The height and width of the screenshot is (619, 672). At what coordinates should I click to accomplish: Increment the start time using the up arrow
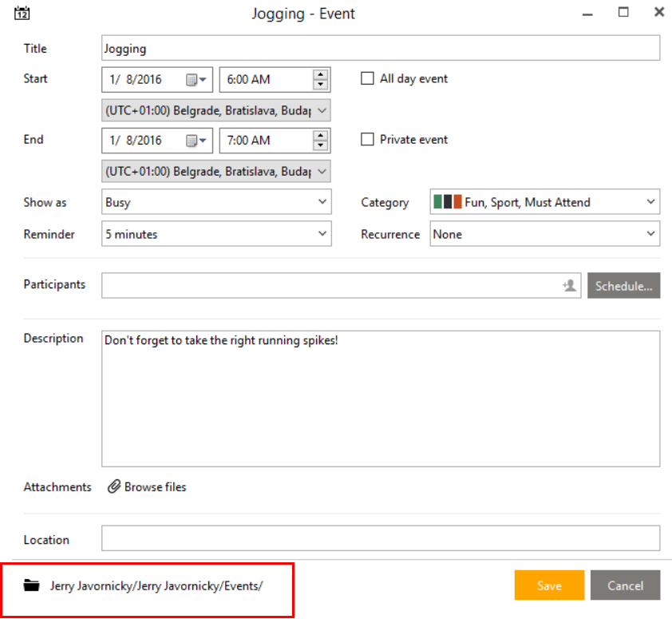tap(321, 74)
